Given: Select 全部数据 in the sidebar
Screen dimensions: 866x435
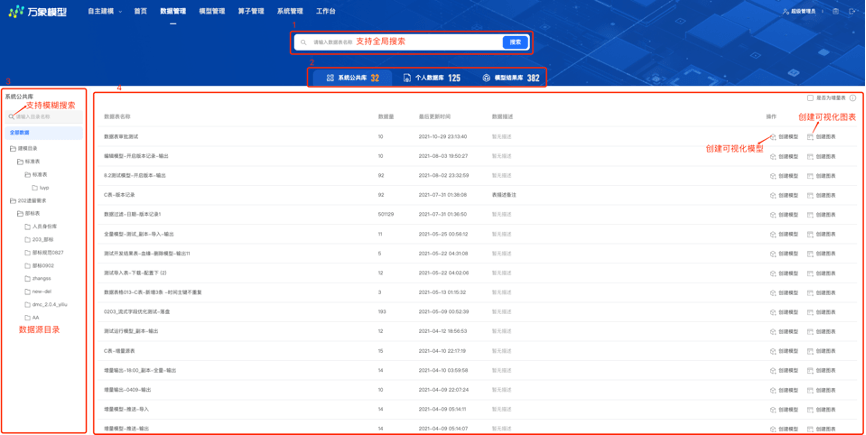Looking at the screenshot, I should [44, 132].
